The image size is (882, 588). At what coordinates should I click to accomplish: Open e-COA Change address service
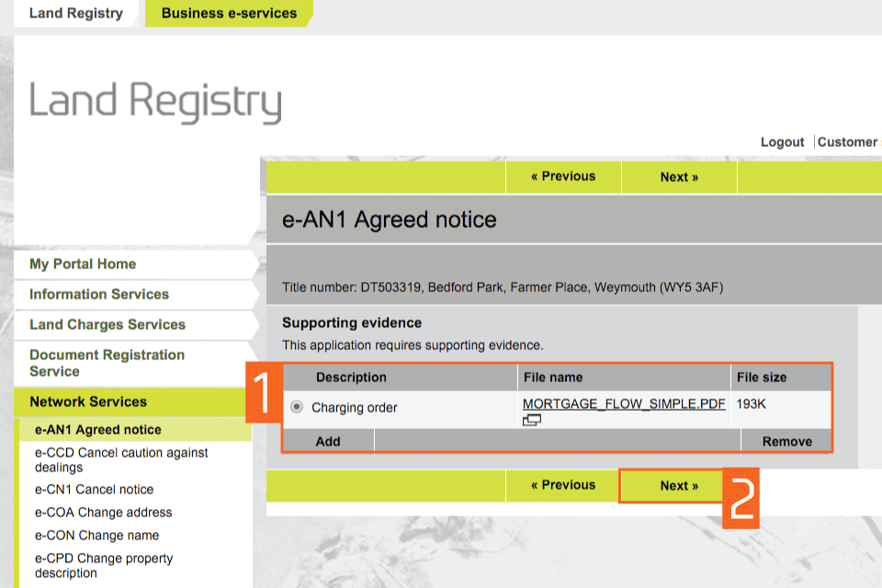coord(103,513)
